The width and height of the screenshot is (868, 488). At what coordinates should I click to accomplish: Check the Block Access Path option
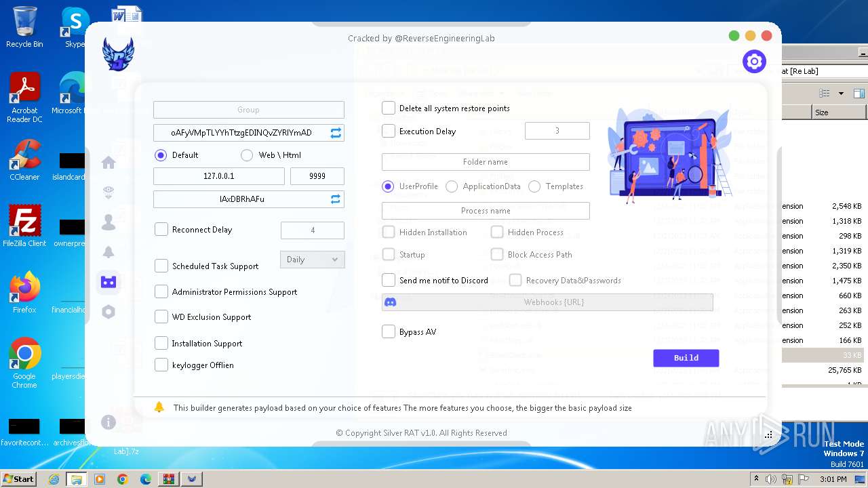(497, 255)
